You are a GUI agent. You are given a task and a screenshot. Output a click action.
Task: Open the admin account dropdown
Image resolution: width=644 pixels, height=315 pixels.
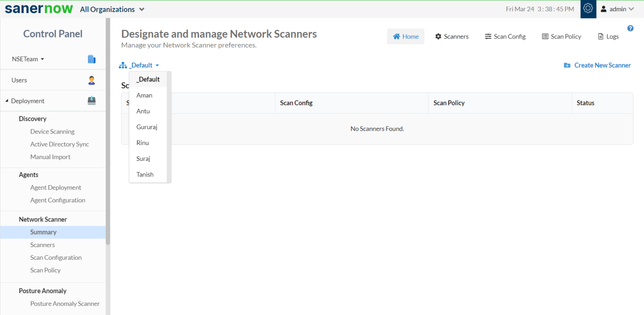tap(617, 9)
